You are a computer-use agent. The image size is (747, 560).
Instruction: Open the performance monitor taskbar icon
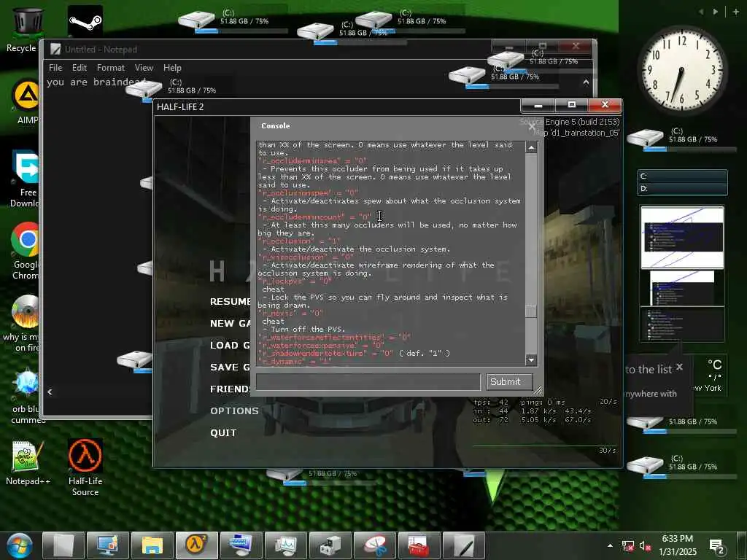pos(285,545)
